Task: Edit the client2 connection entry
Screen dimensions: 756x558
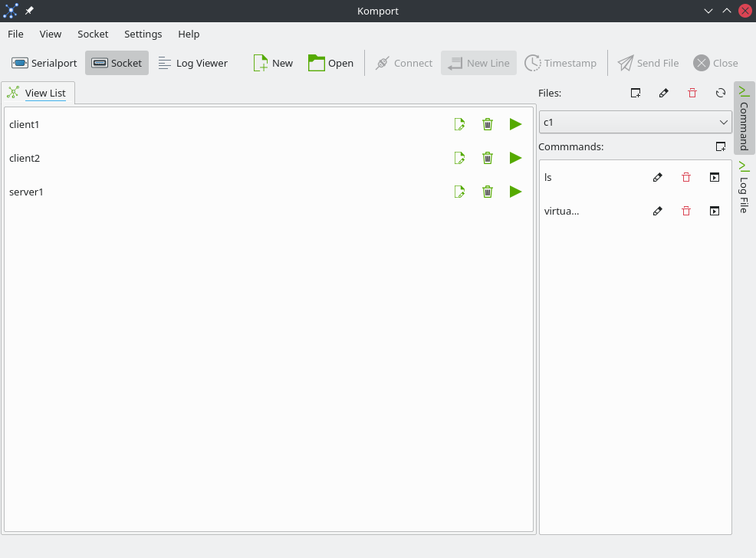Action: 459,158
